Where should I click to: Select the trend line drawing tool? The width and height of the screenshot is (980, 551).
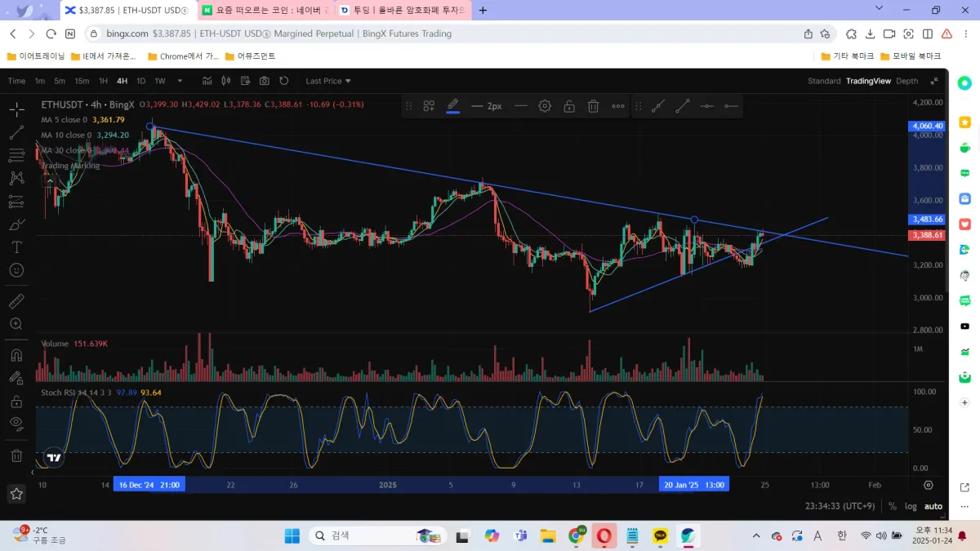pos(16,132)
